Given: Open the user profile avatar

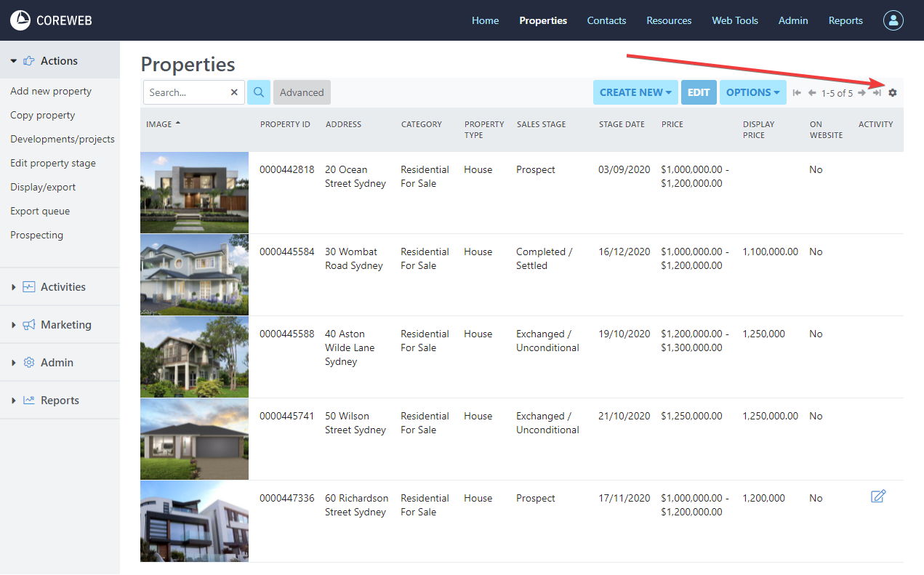Looking at the screenshot, I should click(x=893, y=20).
